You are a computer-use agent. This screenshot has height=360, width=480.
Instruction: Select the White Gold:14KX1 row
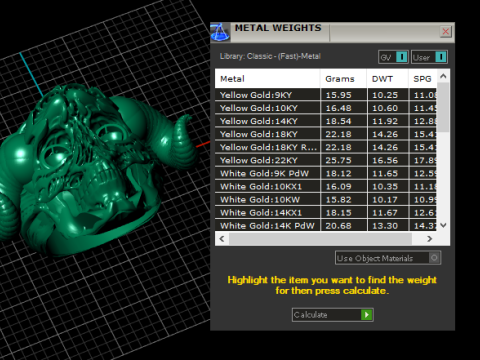[x=326, y=213]
